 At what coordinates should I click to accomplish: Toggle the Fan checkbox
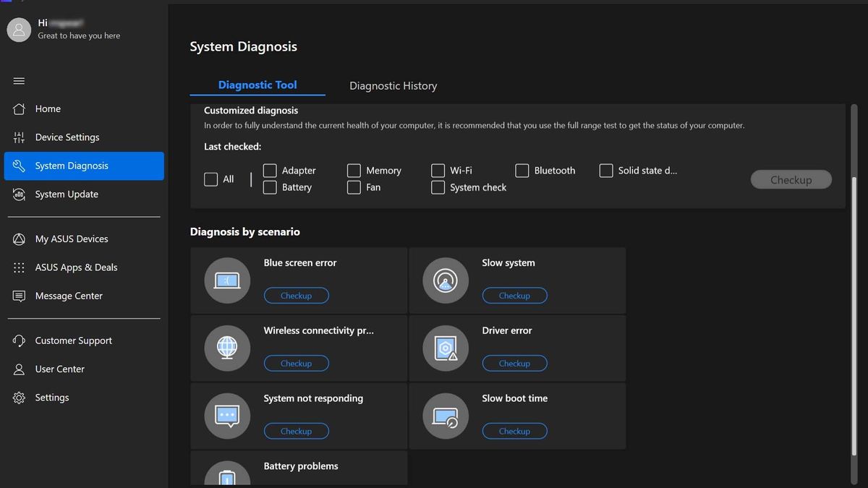coord(354,187)
